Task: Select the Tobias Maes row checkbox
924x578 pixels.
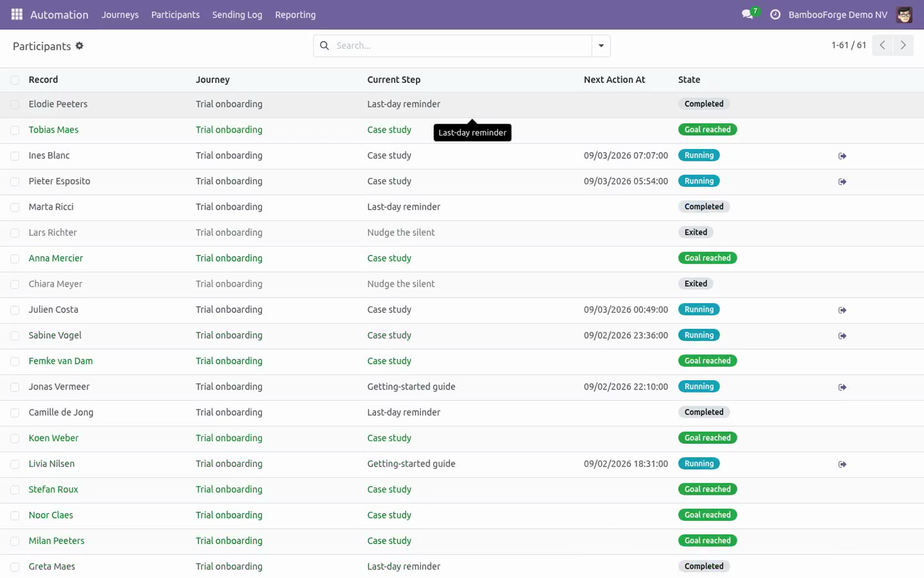Action: pyautogui.click(x=15, y=131)
